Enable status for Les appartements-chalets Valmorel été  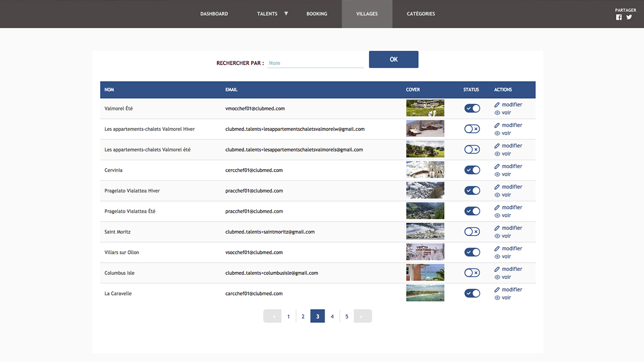472,150
